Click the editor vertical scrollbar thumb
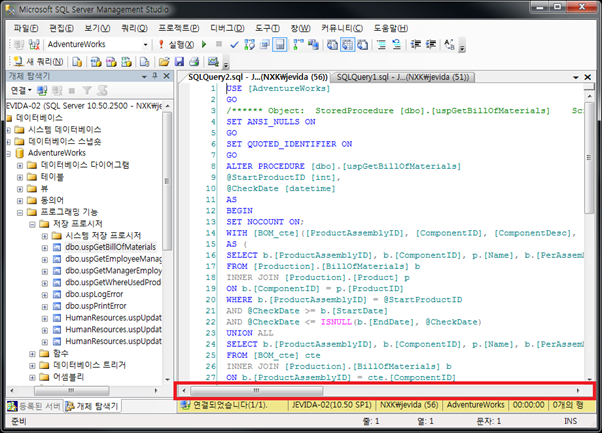The height and width of the screenshot is (433, 602). click(x=589, y=157)
